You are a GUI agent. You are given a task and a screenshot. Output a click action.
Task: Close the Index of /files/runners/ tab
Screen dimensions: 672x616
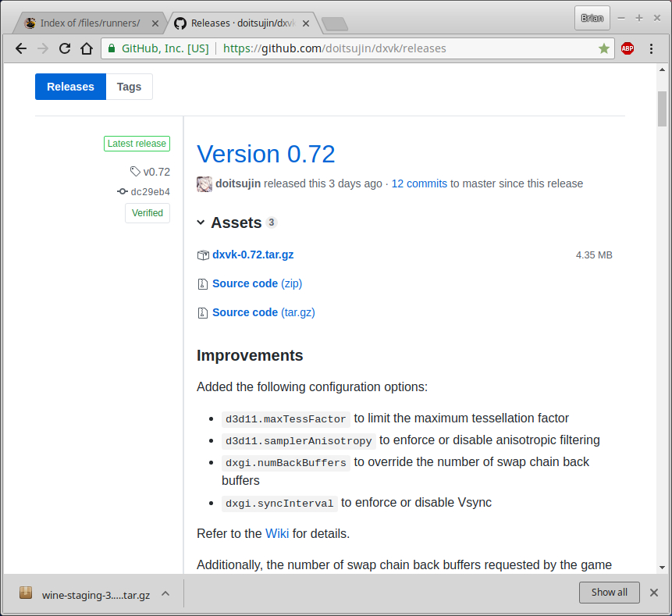[x=155, y=23]
